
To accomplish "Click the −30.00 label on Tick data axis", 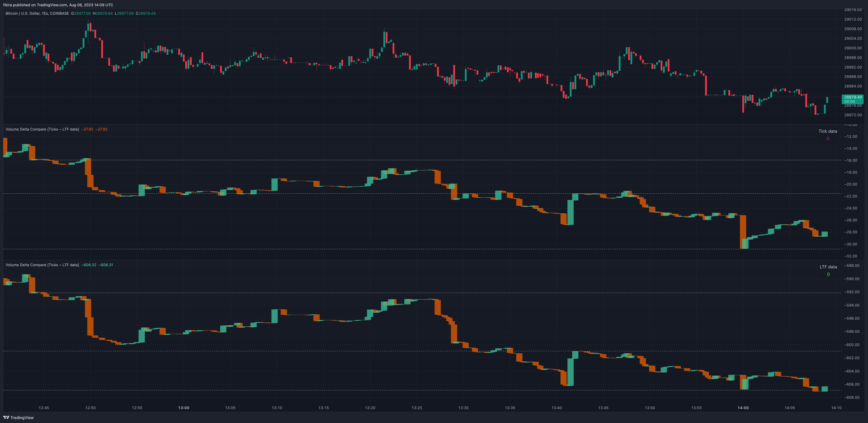I will (851, 244).
